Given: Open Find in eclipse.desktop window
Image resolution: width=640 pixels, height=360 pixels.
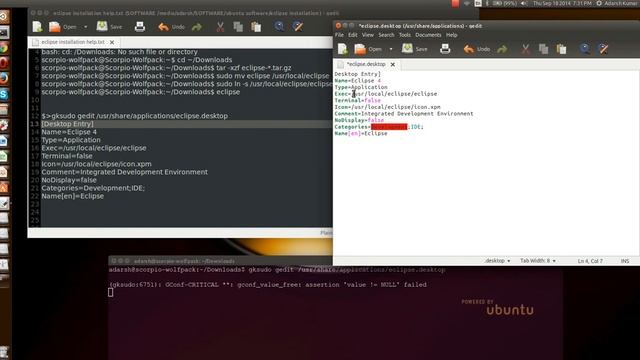Looking at the screenshot, I should [584, 49].
